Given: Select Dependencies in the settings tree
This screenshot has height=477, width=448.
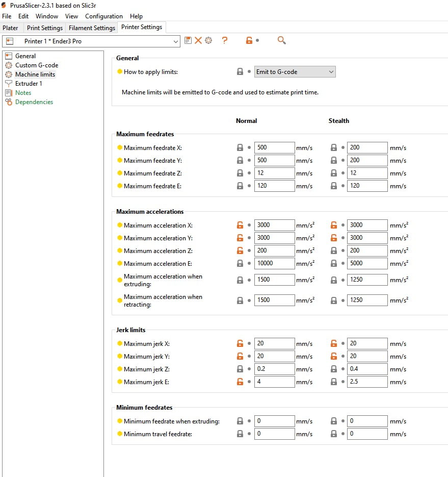Looking at the screenshot, I should coord(34,102).
